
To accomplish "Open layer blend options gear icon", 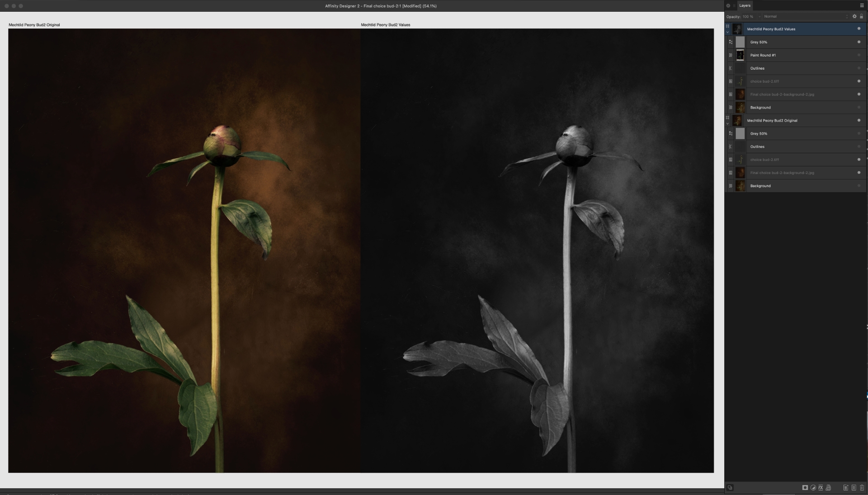I will (854, 16).
